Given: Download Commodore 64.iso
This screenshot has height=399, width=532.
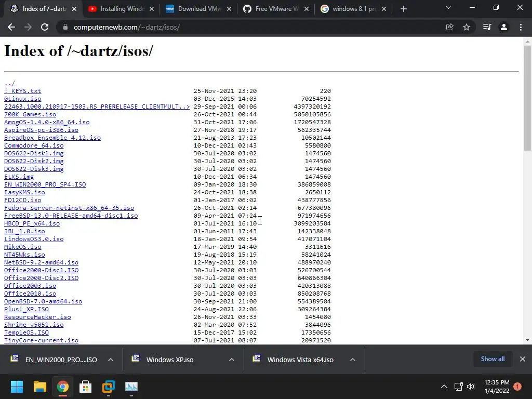Looking at the screenshot, I should pyautogui.click(x=34, y=145).
